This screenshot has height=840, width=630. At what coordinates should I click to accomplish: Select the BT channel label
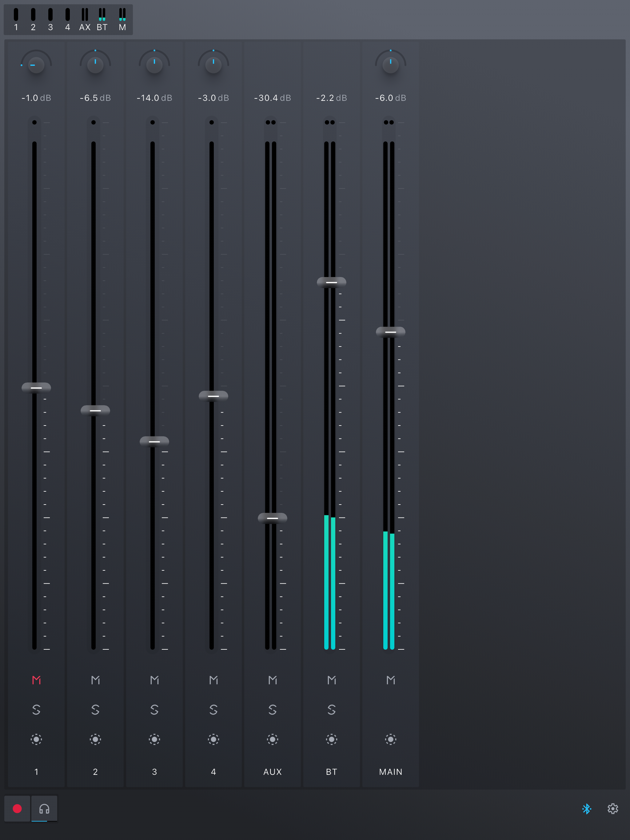[332, 772]
